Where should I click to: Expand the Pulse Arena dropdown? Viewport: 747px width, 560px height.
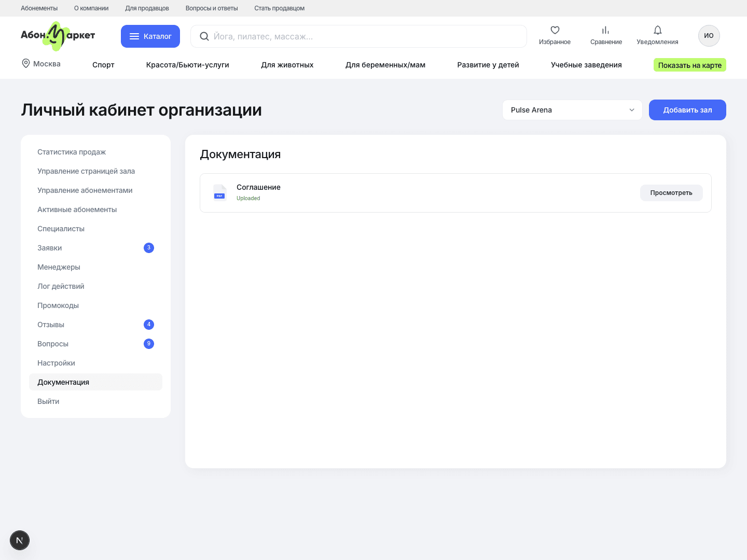point(572,110)
